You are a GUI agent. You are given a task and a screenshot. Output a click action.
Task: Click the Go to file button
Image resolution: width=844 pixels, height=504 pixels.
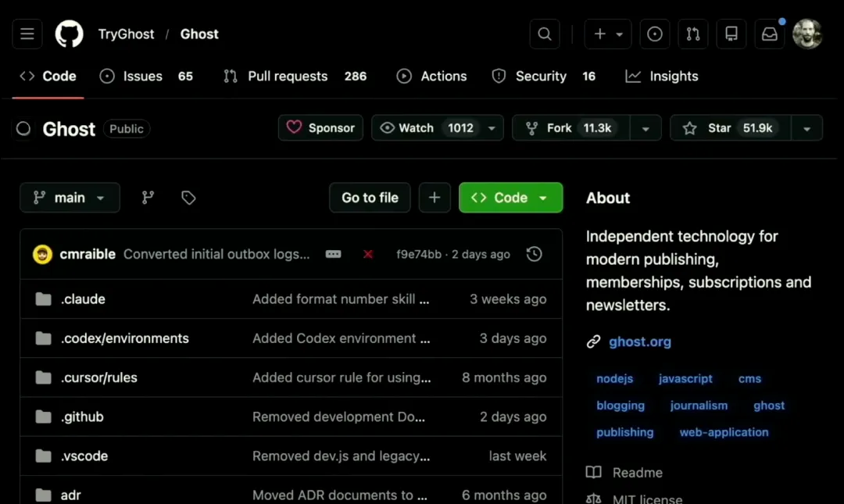[x=370, y=198]
